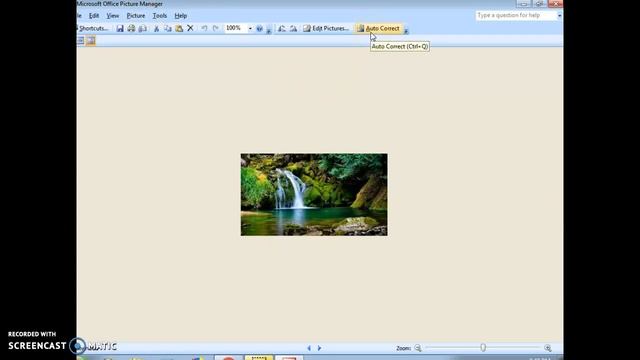The width and height of the screenshot is (640, 360).
Task: Open the help question box dropdown arrow
Action: tap(560, 16)
